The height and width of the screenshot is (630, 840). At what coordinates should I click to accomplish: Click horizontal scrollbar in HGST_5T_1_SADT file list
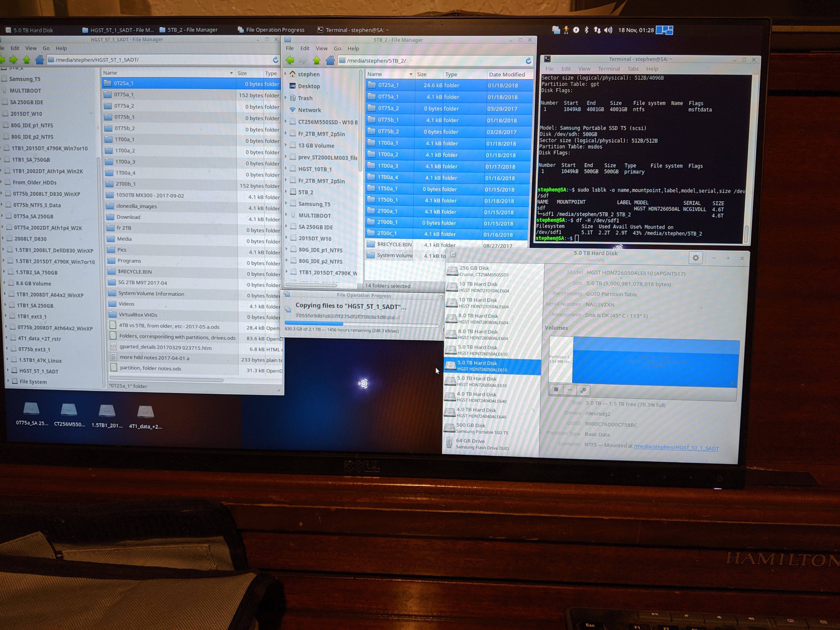point(166,379)
